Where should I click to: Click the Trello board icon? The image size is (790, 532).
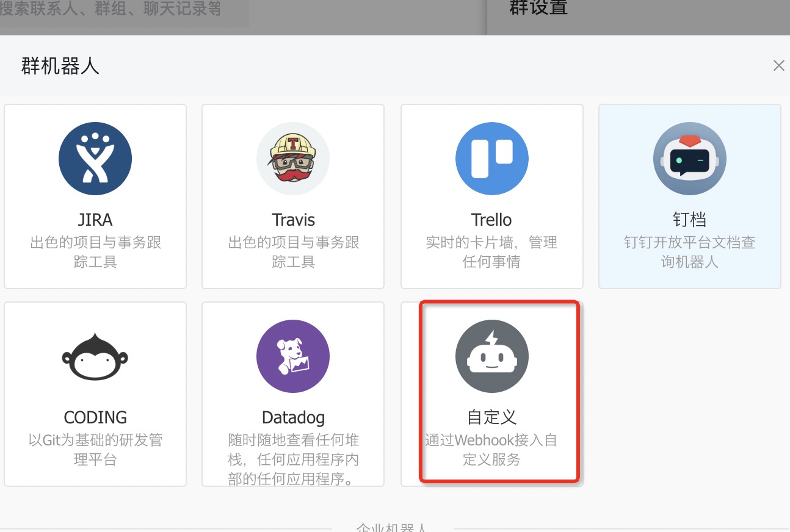492,159
